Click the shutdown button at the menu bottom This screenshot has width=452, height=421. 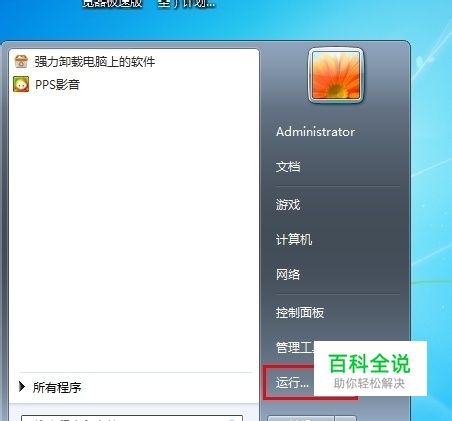tap(301, 418)
